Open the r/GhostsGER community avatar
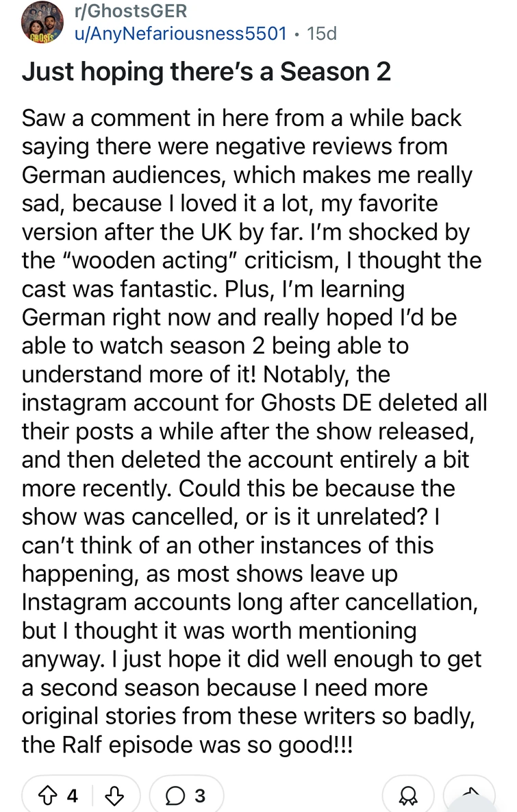This screenshot has width=517, height=812. pyautogui.click(x=38, y=23)
